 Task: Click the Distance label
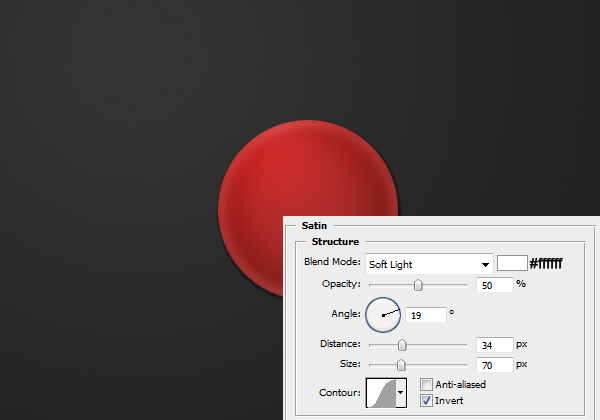click(x=340, y=344)
